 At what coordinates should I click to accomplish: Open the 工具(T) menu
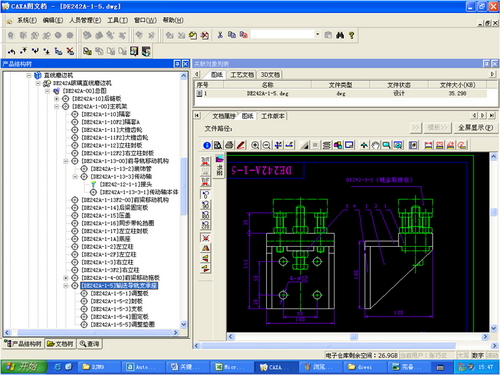117,20
